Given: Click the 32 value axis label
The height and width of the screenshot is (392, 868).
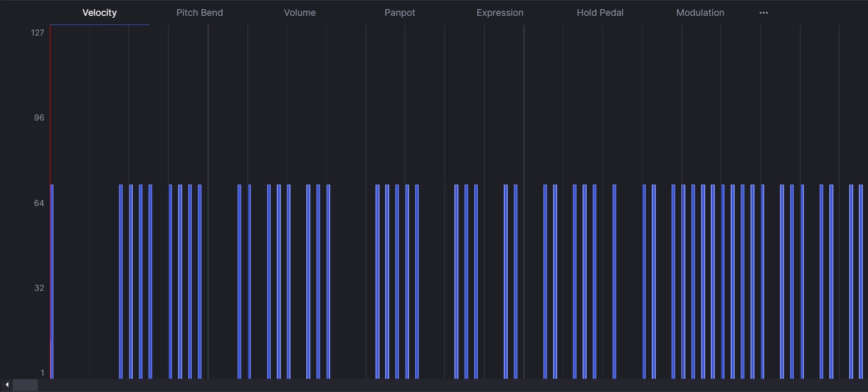Looking at the screenshot, I should (39, 288).
